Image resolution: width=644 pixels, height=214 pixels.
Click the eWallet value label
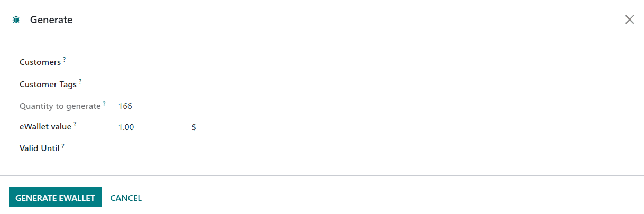coord(45,127)
